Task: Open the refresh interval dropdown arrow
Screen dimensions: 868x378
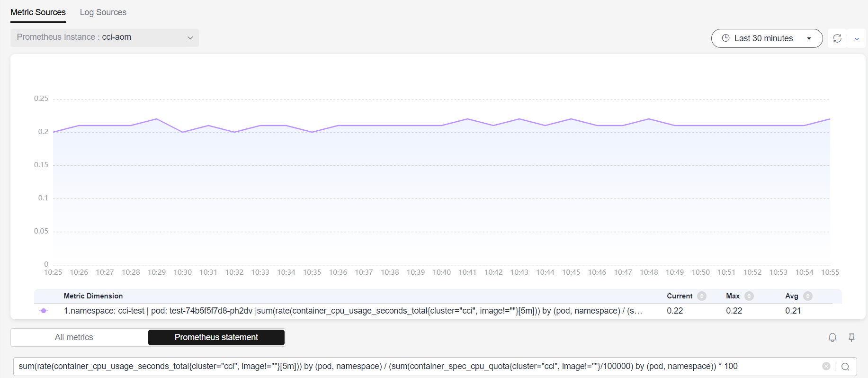Action: point(856,39)
